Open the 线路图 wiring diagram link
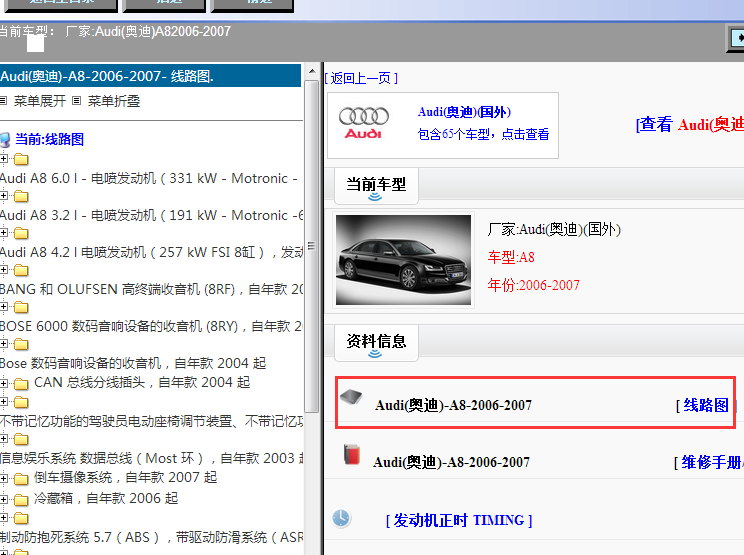744x555 pixels. point(704,405)
